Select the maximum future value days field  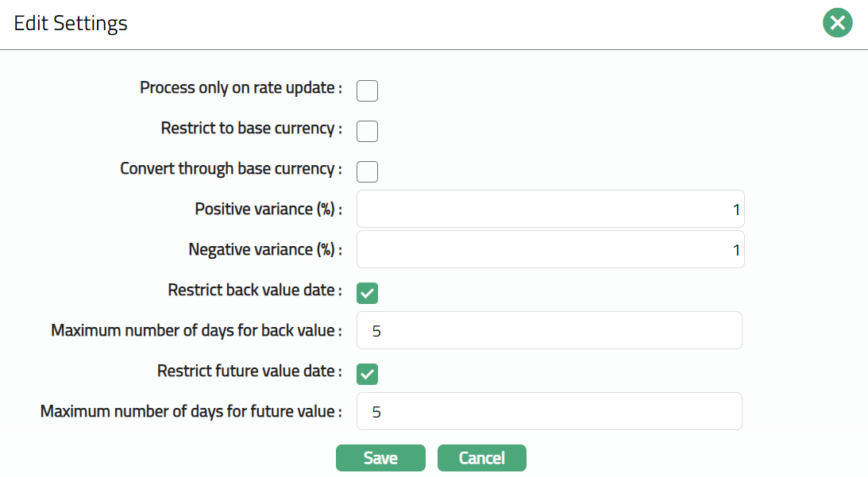pos(550,411)
